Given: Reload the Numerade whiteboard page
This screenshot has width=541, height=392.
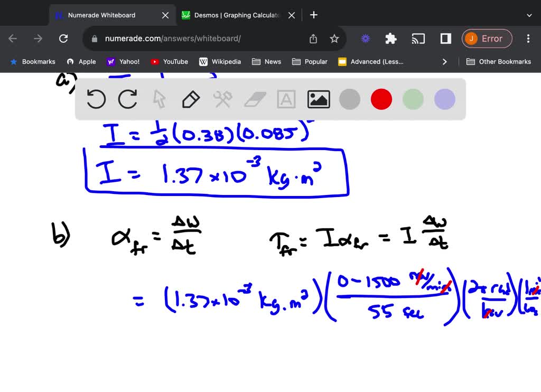Looking at the screenshot, I should [63, 39].
